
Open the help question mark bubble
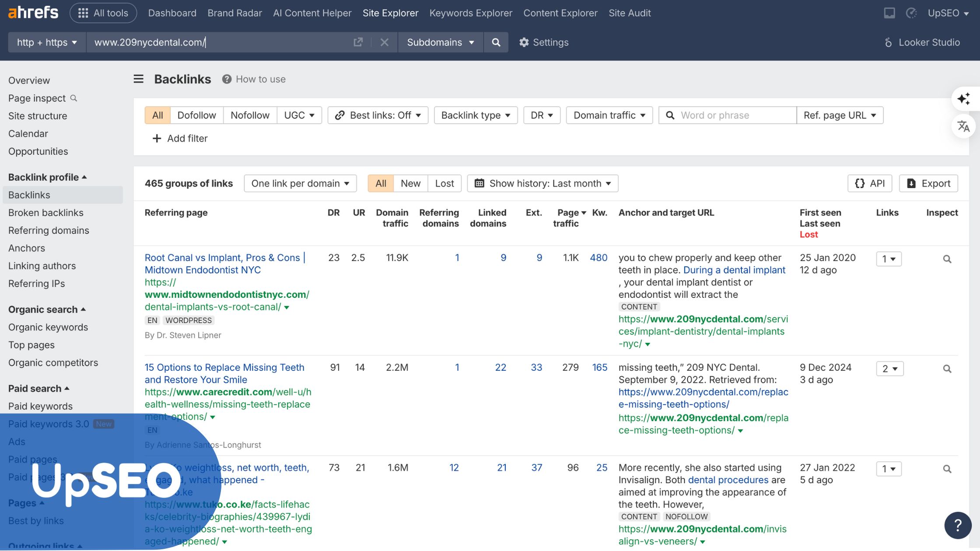tap(958, 525)
